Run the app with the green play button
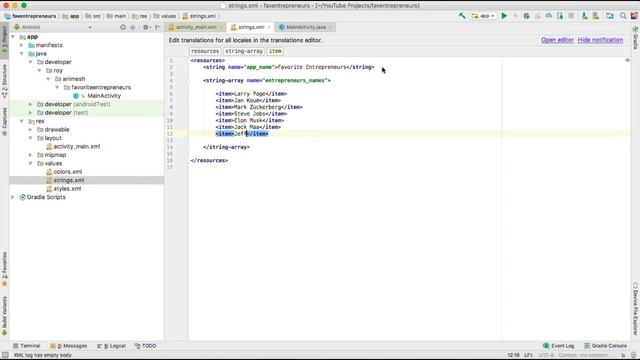640x360 pixels. point(504,16)
